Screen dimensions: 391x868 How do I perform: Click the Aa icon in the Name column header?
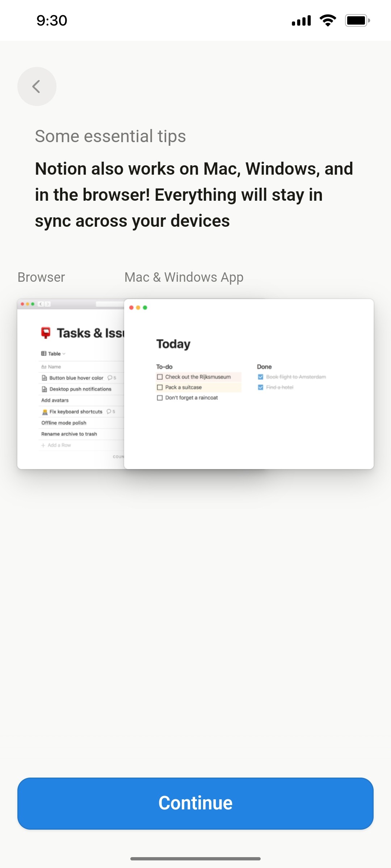point(44,366)
